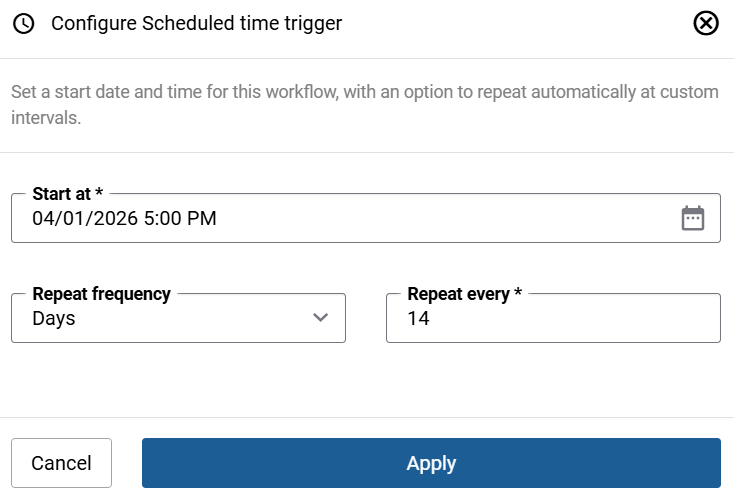Select the Days value in Repeat frequency
Viewport: 734px width, 496px height.
[x=54, y=319]
